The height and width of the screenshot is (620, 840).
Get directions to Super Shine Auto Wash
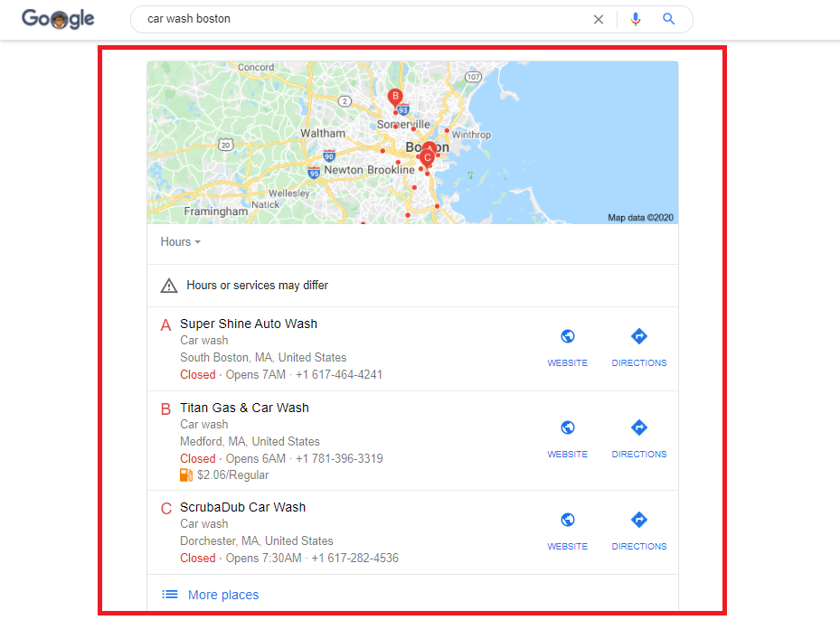tap(639, 347)
